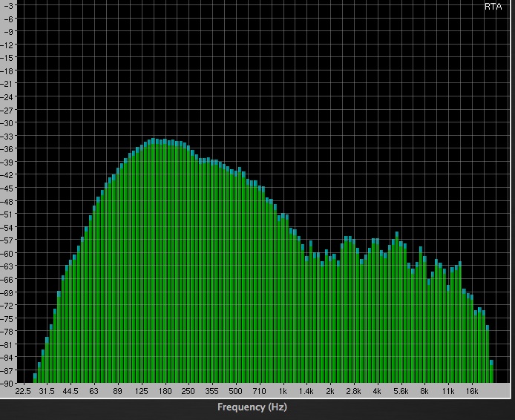This screenshot has height=420, width=515.
Task: Click the Frequency (Hz) axis title
Action: [x=252, y=407]
